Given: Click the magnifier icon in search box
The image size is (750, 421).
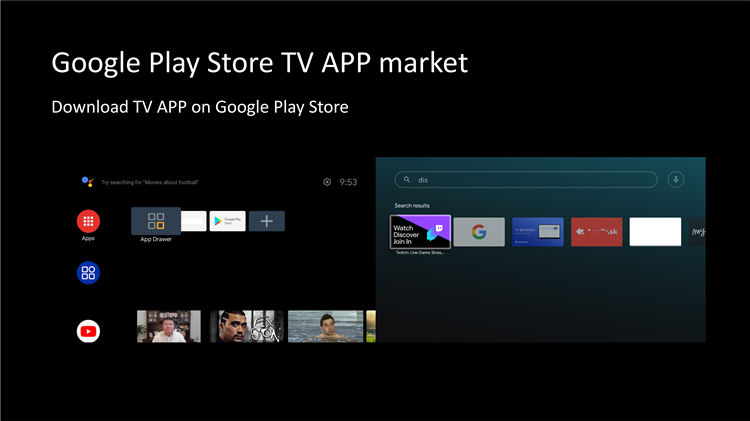Looking at the screenshot, I should (407, 180).
